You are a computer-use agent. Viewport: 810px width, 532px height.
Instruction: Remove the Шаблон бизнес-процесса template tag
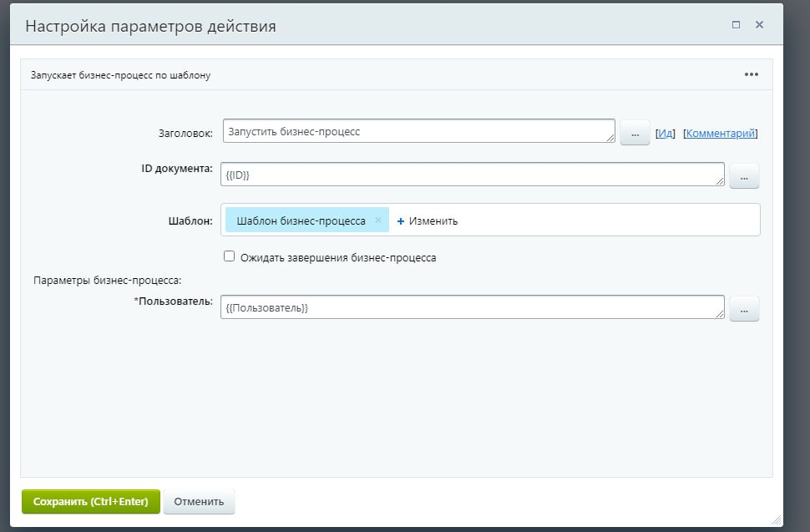click(378, 220)
